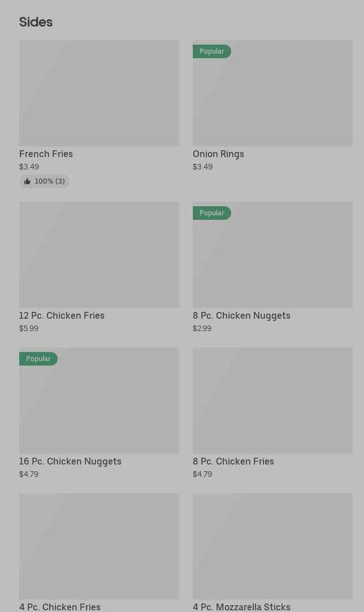The height and width of the screenshot is (612, 364).
Task: Open the 4 Pc. Chicken Fries image
Action: point(99,546)
